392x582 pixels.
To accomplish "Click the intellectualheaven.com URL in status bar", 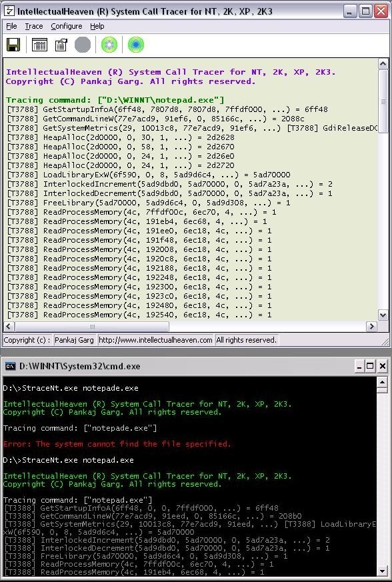I will (155, 340).
